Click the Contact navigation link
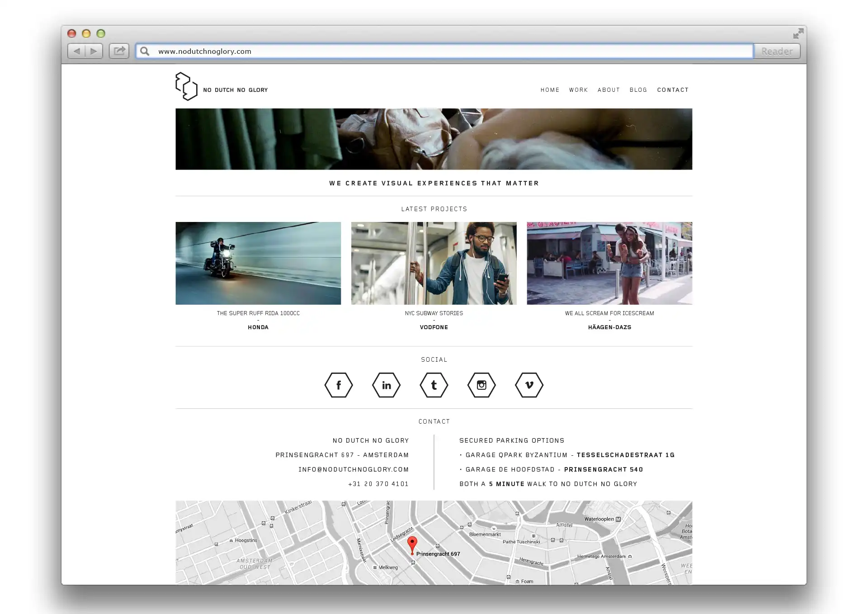Screen dimensions: 868x614 [673, 90]
